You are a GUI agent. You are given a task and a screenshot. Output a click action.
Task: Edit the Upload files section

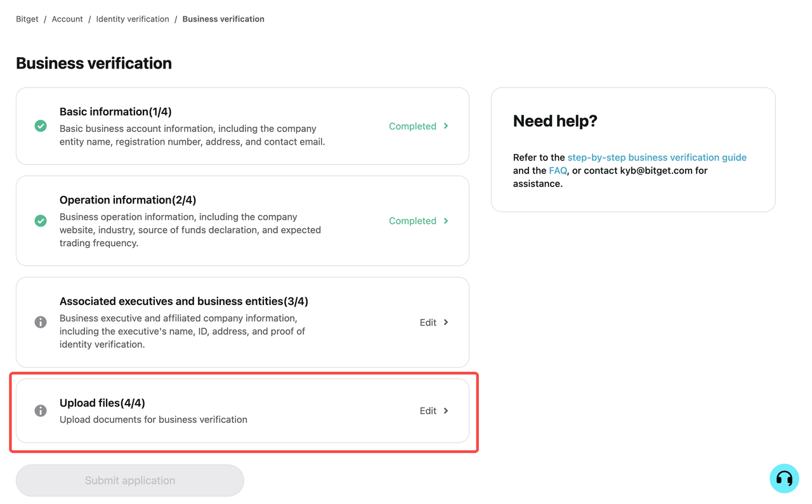tap(428, 411)
